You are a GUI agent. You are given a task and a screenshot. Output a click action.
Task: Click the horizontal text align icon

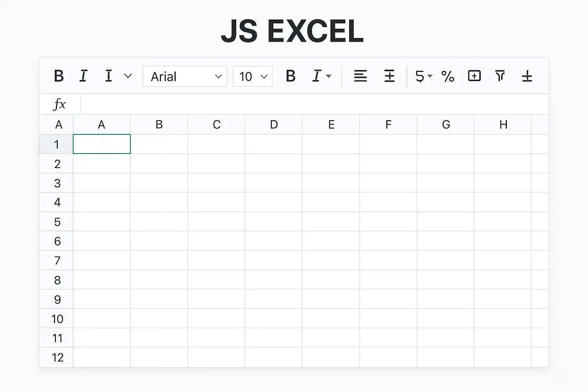pos(360,76)
